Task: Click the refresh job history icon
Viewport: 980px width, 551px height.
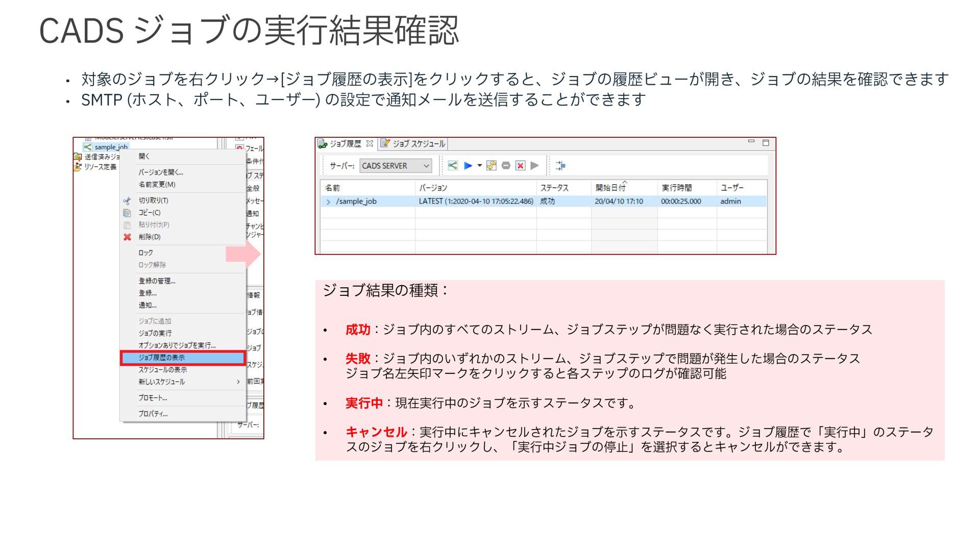Action: point(492,166)
